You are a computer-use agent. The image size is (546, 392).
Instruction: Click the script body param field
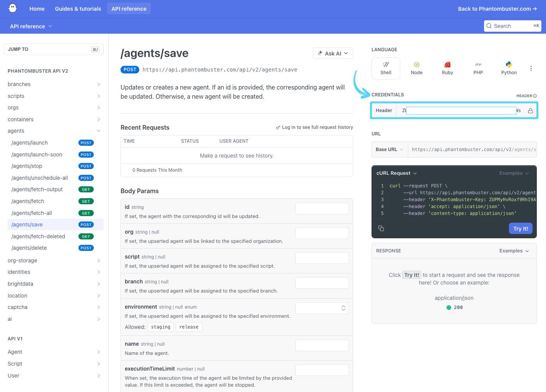click(322, 258)
